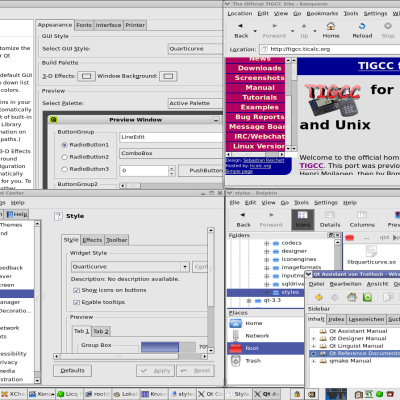400x400 pixels.
Task: Expand qmake Manual in Qt Assistant
Action: [x=313, y=361]
